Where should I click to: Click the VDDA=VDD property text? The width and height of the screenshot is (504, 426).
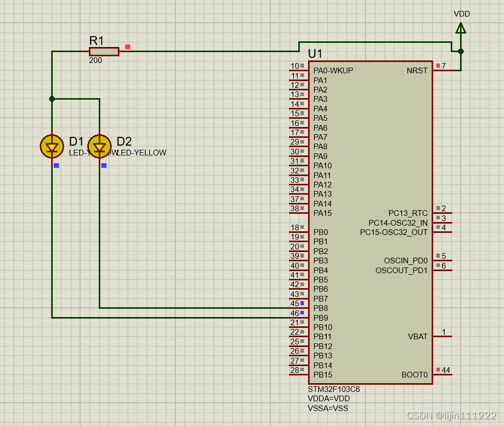pyautogui.click(x=328, y=399)
